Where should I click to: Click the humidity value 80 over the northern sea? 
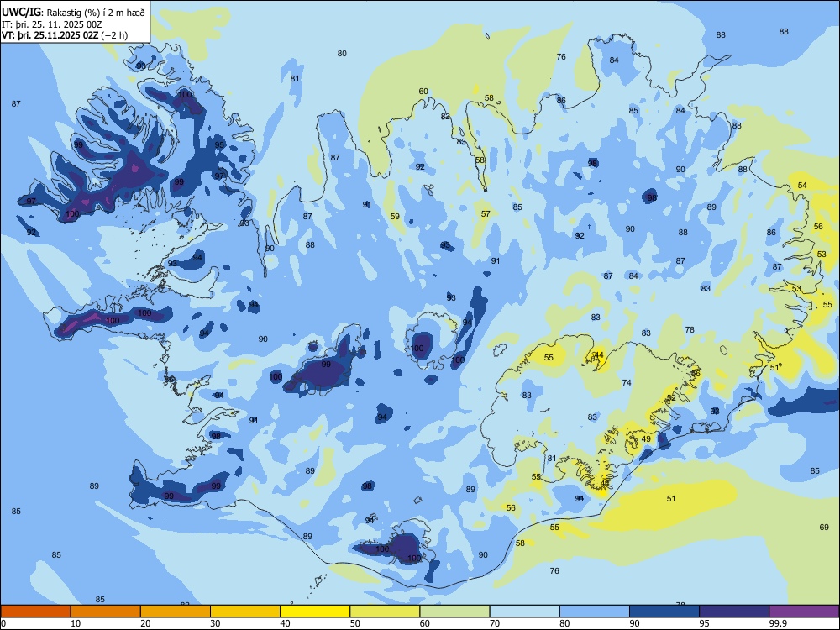click(342, 53)
